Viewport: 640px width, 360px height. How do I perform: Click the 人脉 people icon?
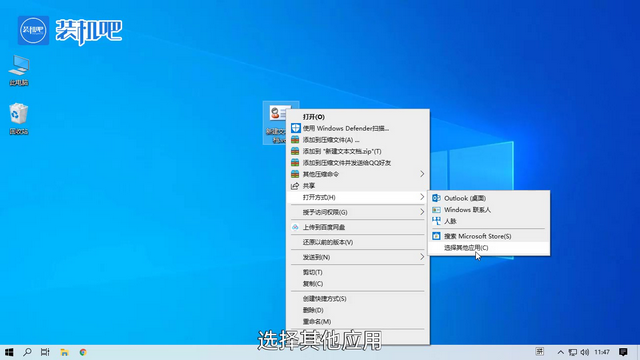[x=436, y=221]
